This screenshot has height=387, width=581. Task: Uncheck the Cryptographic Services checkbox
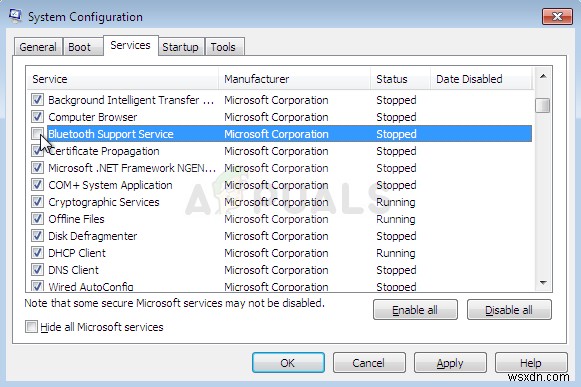tap(37, 202)
